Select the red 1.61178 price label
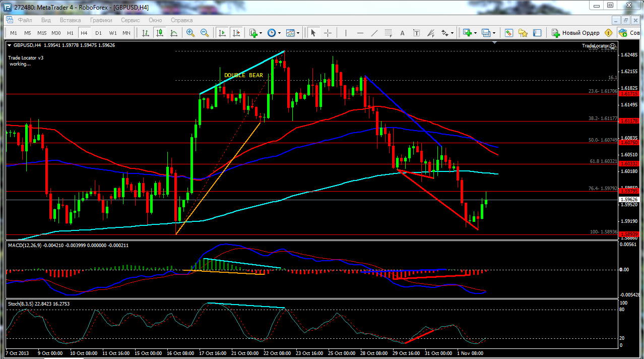 (629, 121)
